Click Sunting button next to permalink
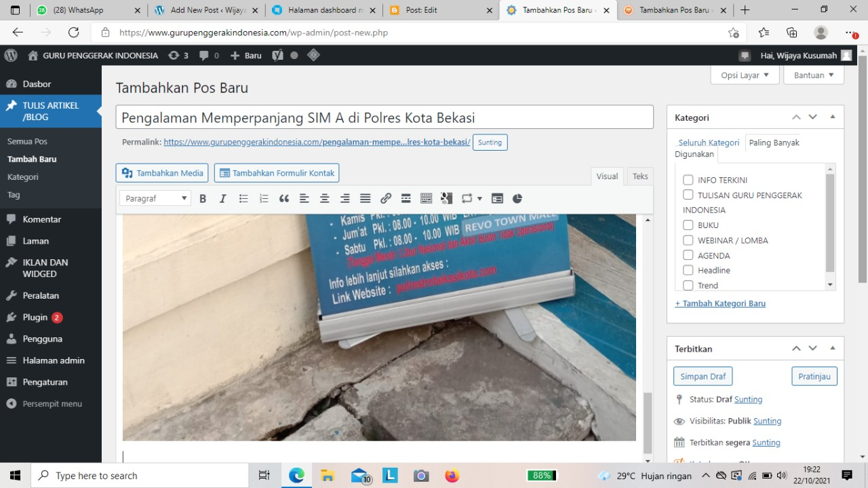 tap(490, 143)
